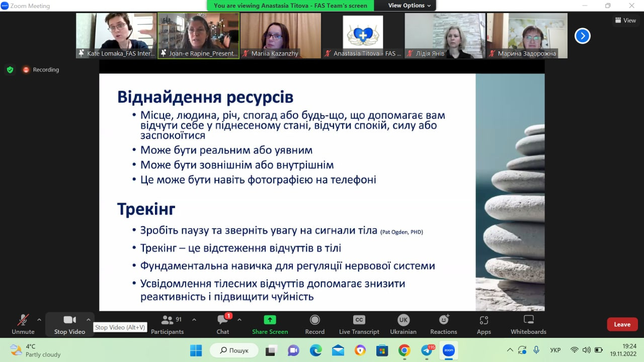The image size is (644, 362).
Task: Show hidden system tray icons
Action: 510,350
